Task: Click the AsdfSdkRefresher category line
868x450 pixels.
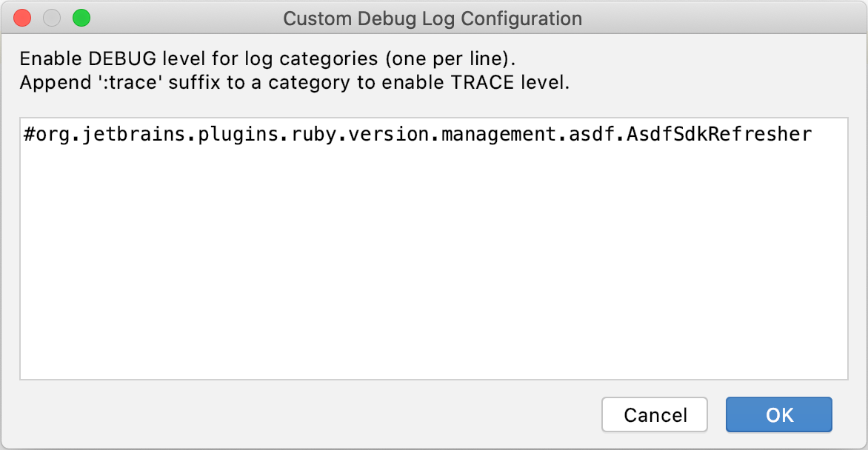Action: [x=415, y=134]
